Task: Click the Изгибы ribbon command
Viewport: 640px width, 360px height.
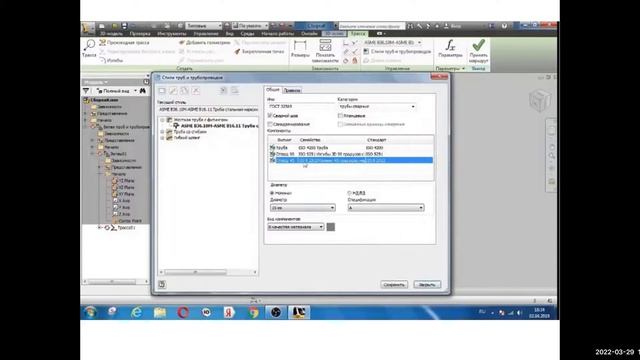Action: (111, 60)
